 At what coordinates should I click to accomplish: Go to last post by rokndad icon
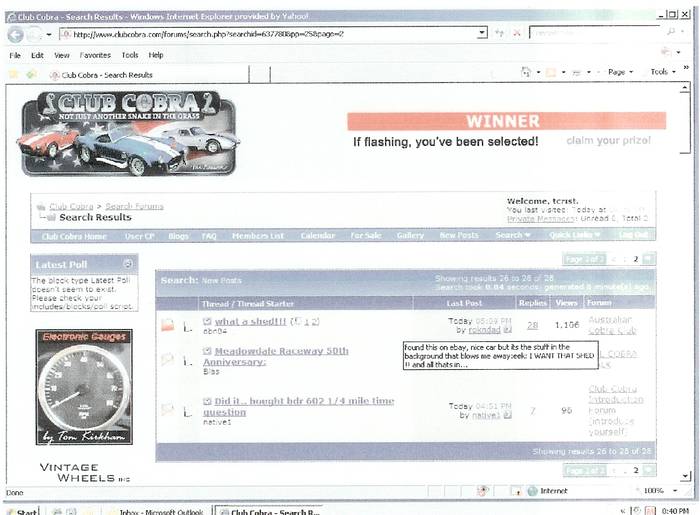coord(508,328)
